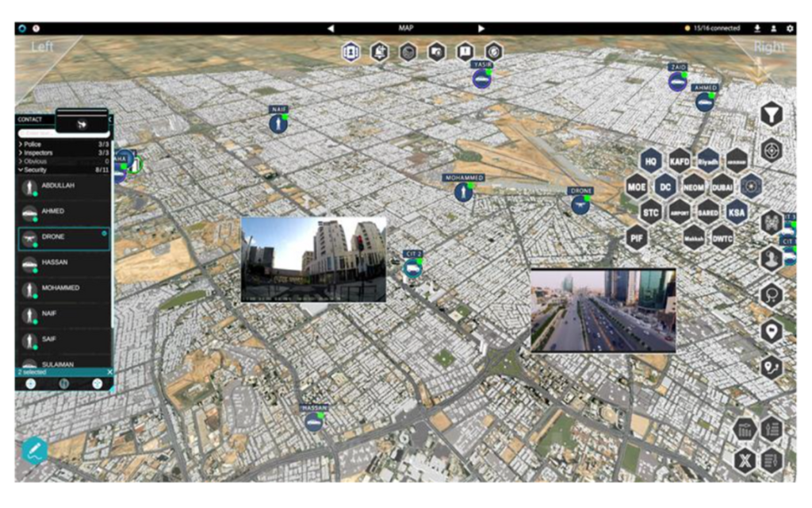Open the contacts person icon on right sidebar
Image resolution: width=812 pixels, height=508 pixels.
tap(772, 258)
